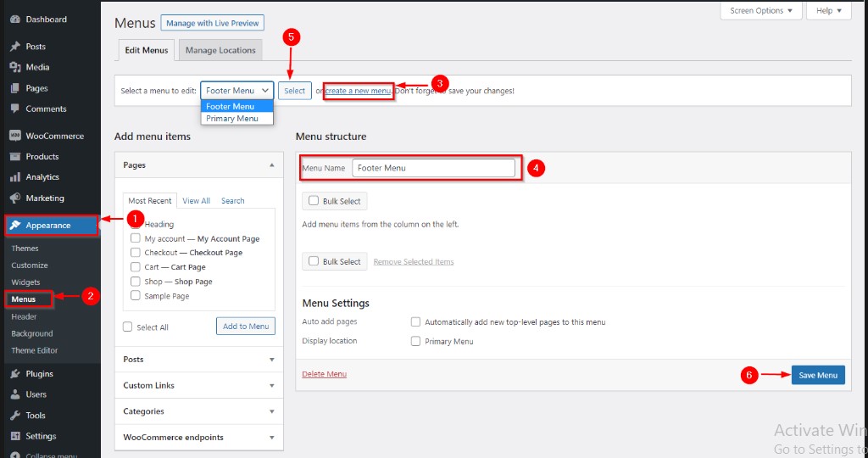The height and width of the screenshot is (458, 868).
Task: Choose Primary Menu from dropdown list
Action: point(237,119)
